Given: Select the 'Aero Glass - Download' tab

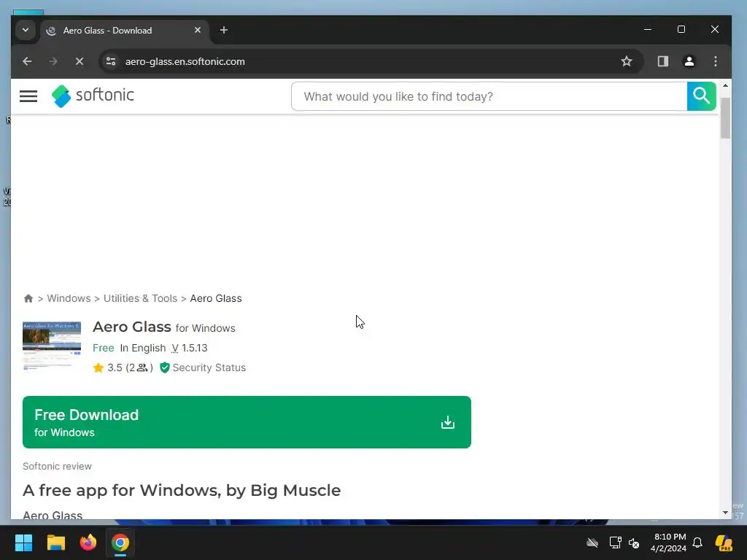Looking at the screenshot, I should click(124, 31).
